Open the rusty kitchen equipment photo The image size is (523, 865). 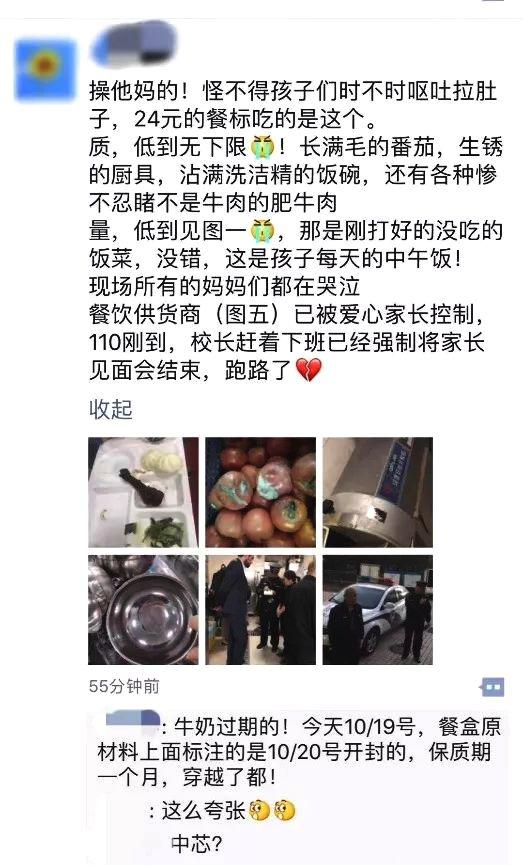(377, 492)
